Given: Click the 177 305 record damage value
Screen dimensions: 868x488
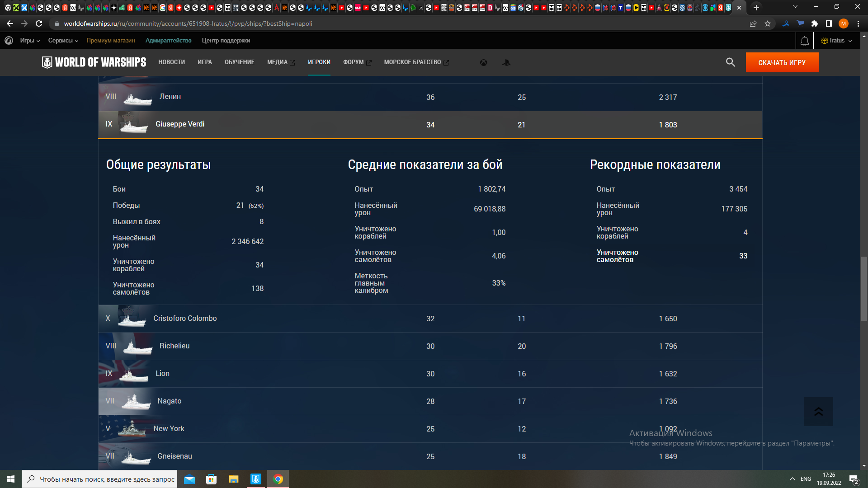Looking at the screenshot, I should coord(734,209).
